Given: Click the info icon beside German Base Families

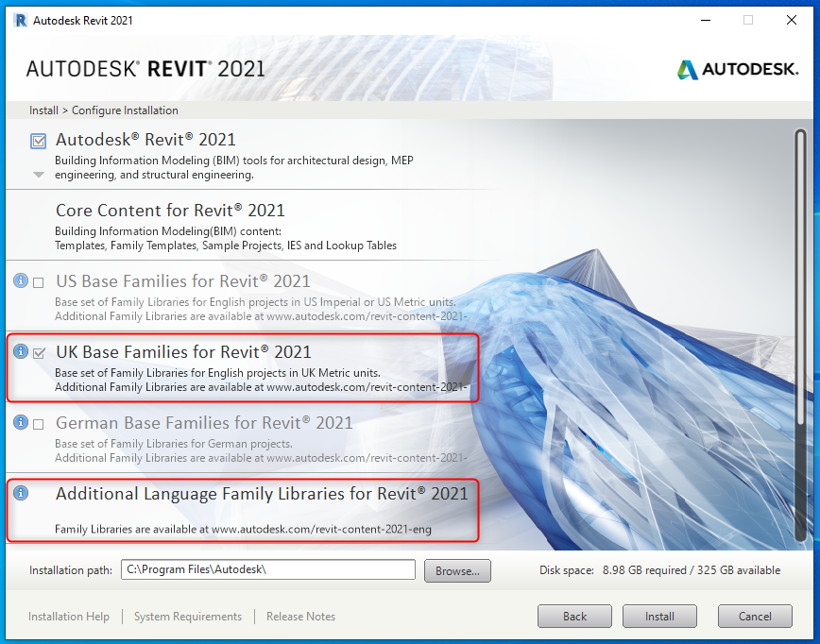Looking at the screenshot, I should pos(21,423).
